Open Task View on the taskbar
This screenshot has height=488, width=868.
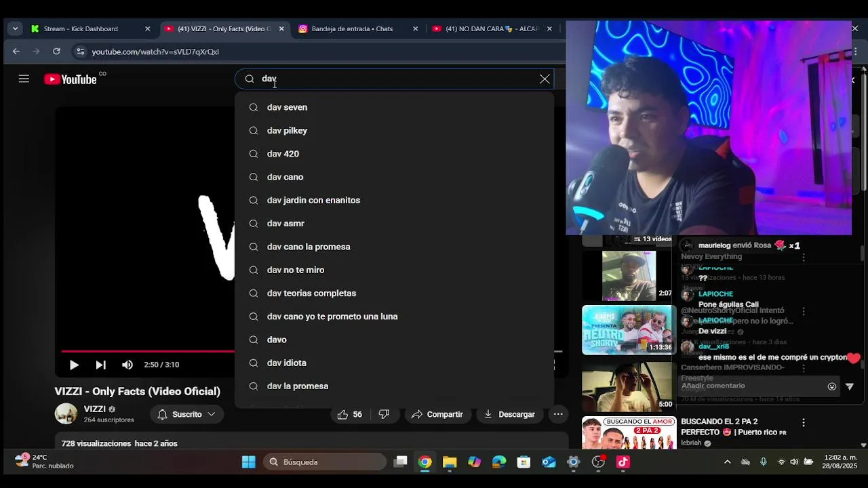click(401, 462)
